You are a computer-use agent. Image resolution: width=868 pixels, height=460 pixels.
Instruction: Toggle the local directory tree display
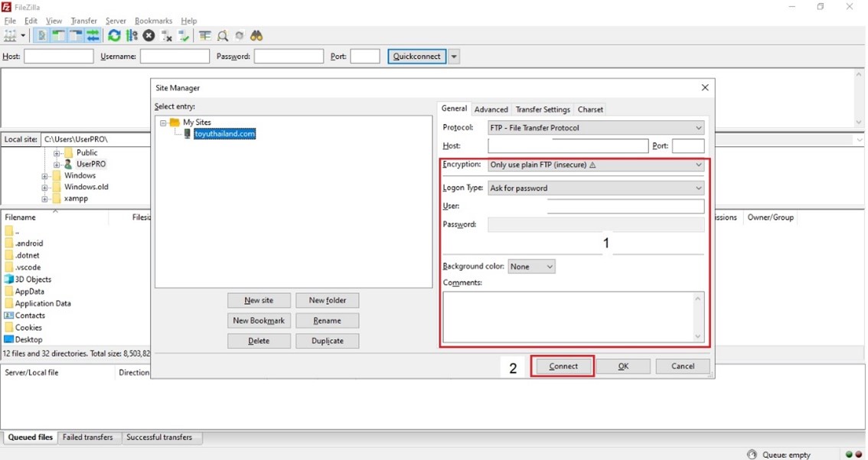[59, 36]
